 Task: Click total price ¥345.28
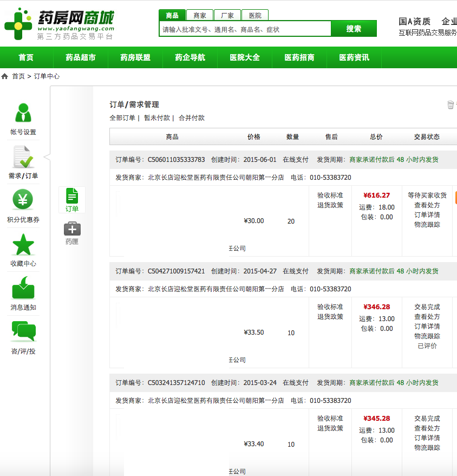tap(376, 418)
